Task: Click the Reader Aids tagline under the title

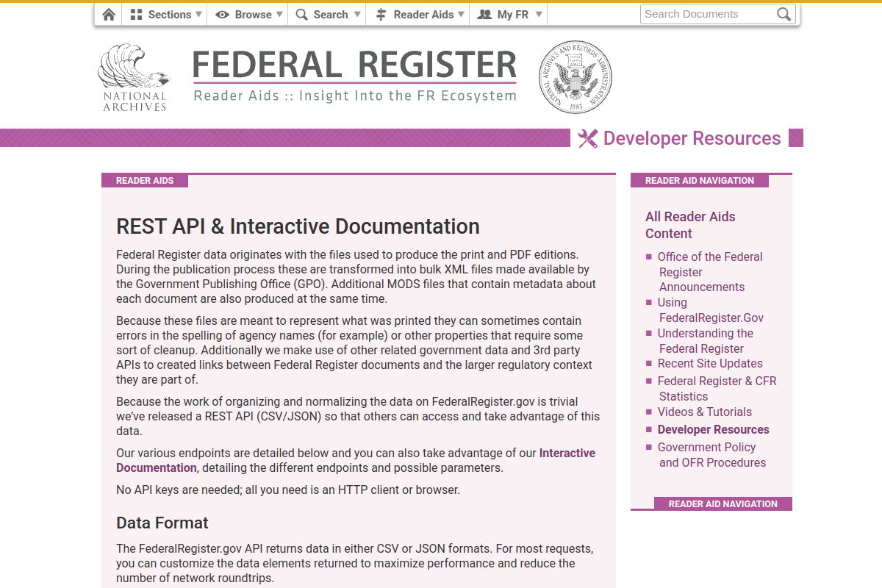Action: [x=355, y=96]
